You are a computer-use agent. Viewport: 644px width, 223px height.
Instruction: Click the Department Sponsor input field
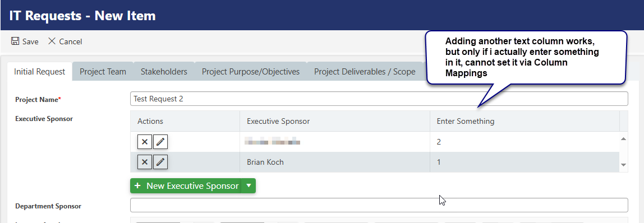pyautogui.click(x=379, y=205)
